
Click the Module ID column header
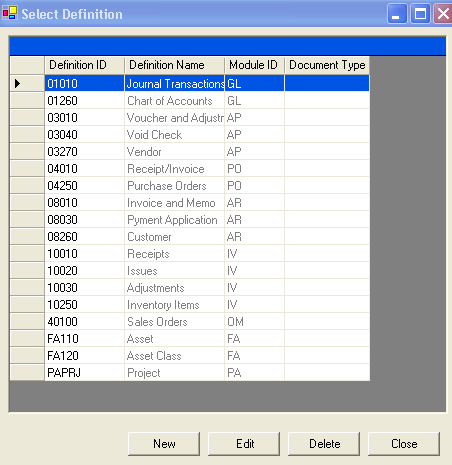(254, 65)
